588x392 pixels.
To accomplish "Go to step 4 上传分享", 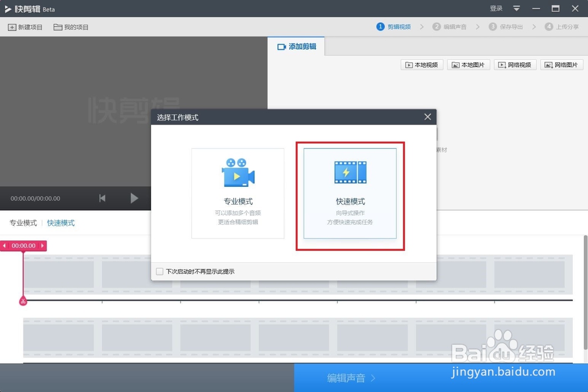I will pos(562,26).
